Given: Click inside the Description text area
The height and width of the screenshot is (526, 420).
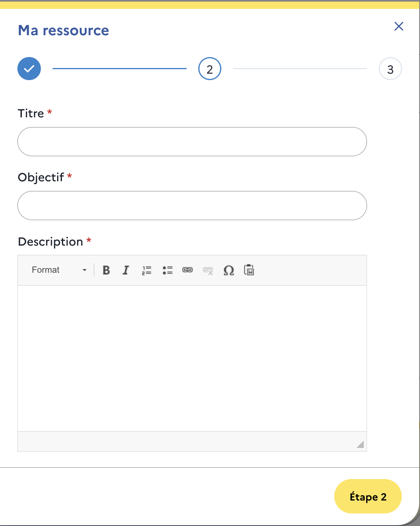Looking at the screenshot, I should tap(192, 358).
